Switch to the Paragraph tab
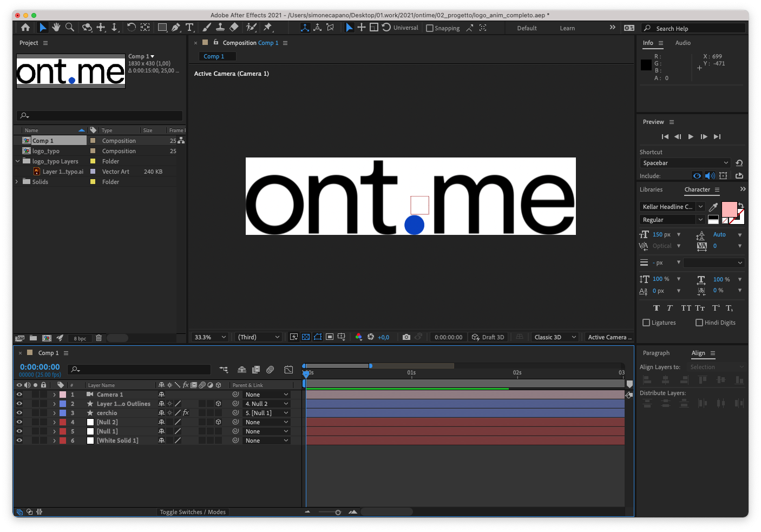The width and height of the screenshot is (761, 532). click(x=656, y=353)
